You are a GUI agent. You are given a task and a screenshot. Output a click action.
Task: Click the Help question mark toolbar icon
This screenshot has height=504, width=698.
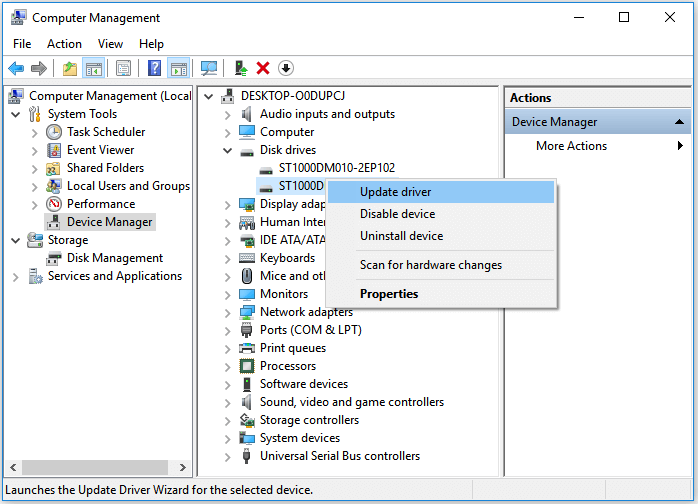[155, 68]
